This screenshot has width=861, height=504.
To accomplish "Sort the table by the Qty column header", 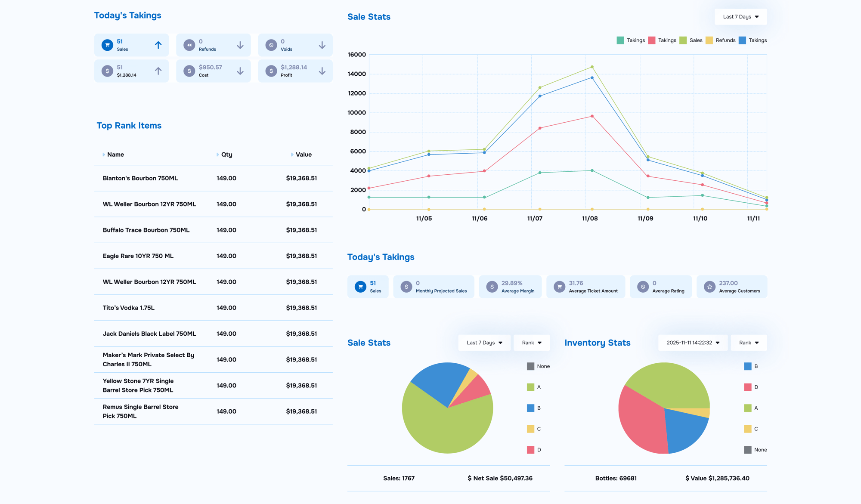I will [x=227, y=155].
